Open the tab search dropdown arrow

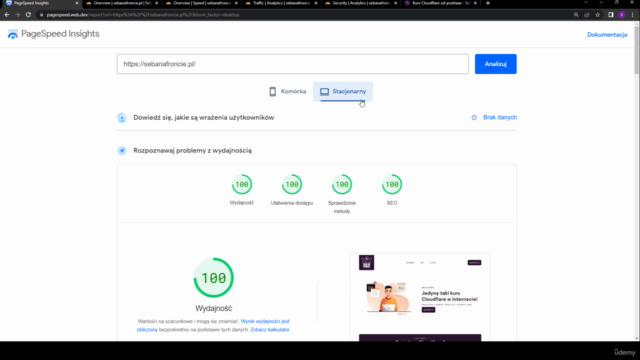[586, 3]
